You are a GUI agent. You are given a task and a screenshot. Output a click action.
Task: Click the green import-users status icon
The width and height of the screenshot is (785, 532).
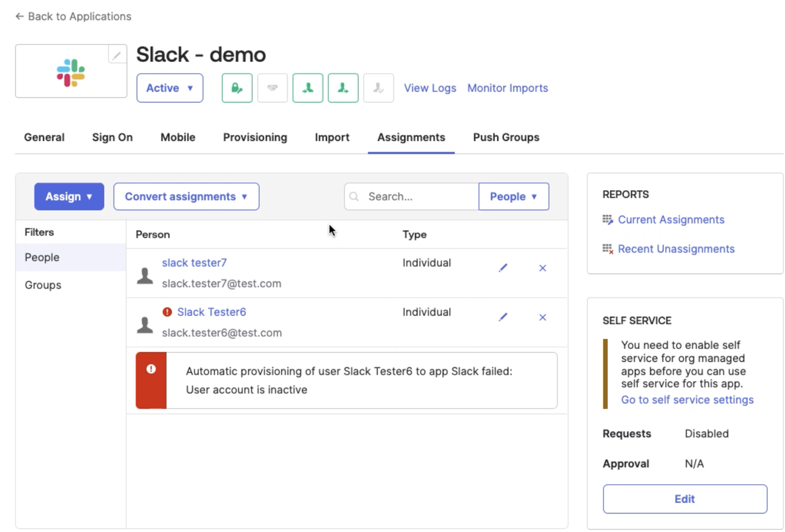tap(307, 88)
